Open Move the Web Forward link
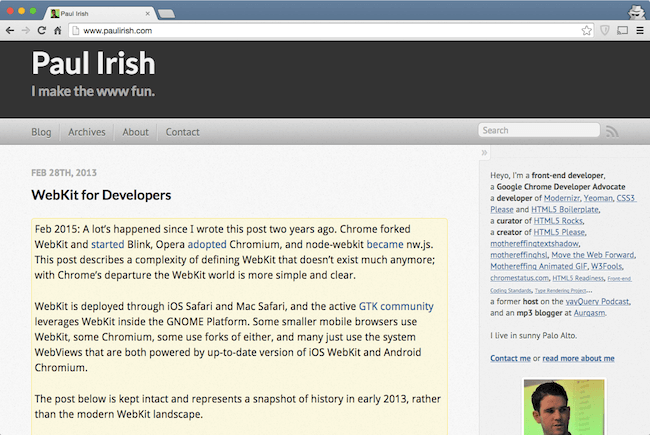This screenshot has width=650, height=435. (x=592, y=255)
